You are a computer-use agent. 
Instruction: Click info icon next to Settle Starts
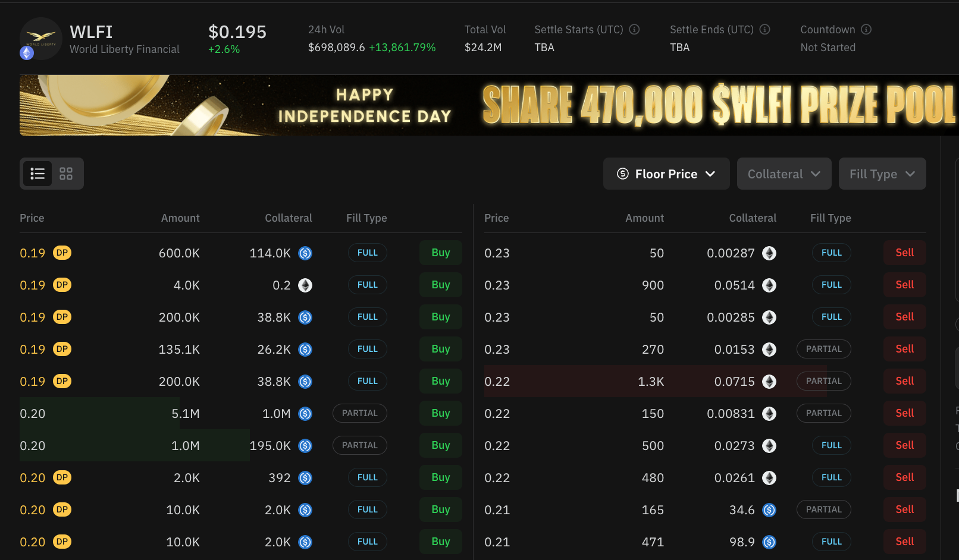[635, 29]
